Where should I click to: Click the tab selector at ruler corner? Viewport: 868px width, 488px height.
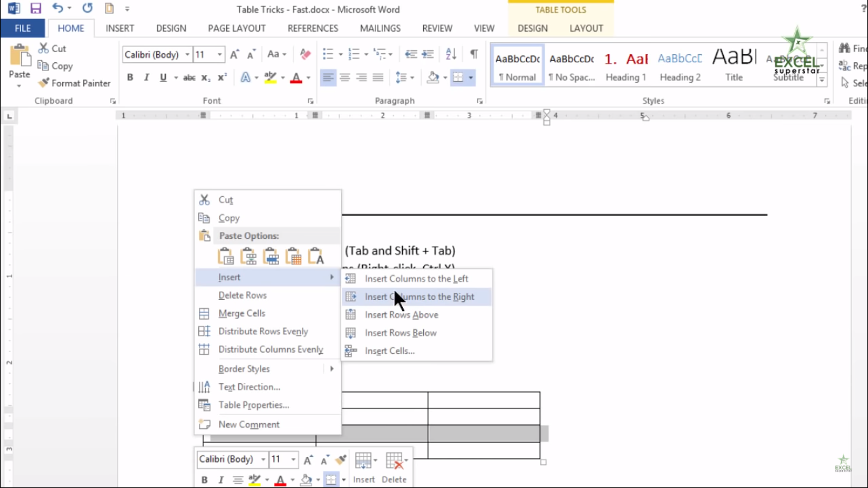coord(8,116)
